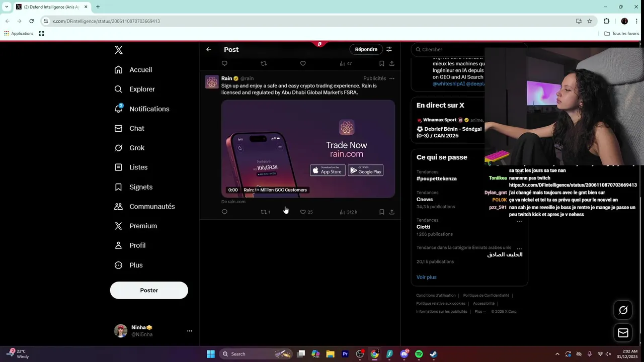Viewport: 644px width, 362px height.
Task: Open Rain ad more options menu
Action: pos(392,78)
